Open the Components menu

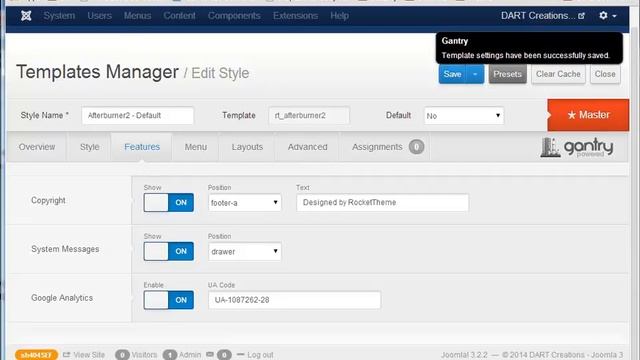pos(234,16)
